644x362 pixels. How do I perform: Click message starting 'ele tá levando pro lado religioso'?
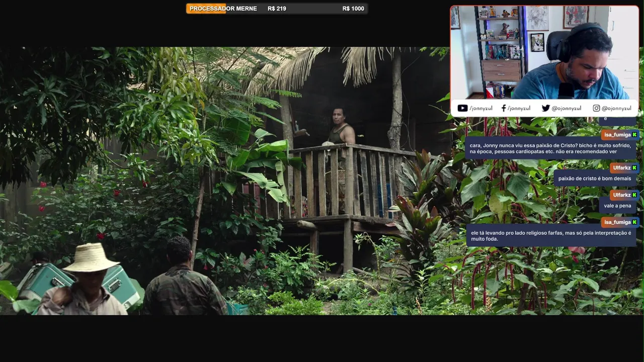[551, 236]
